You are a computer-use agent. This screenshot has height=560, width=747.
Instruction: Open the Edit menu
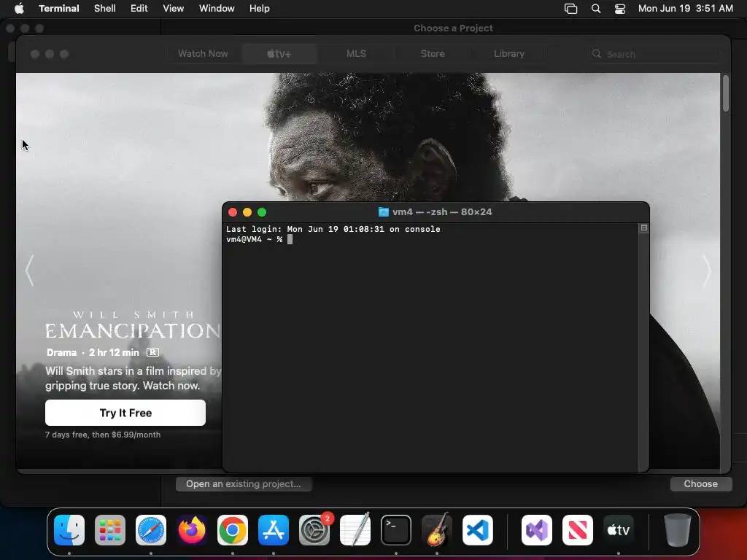point(139,8)
